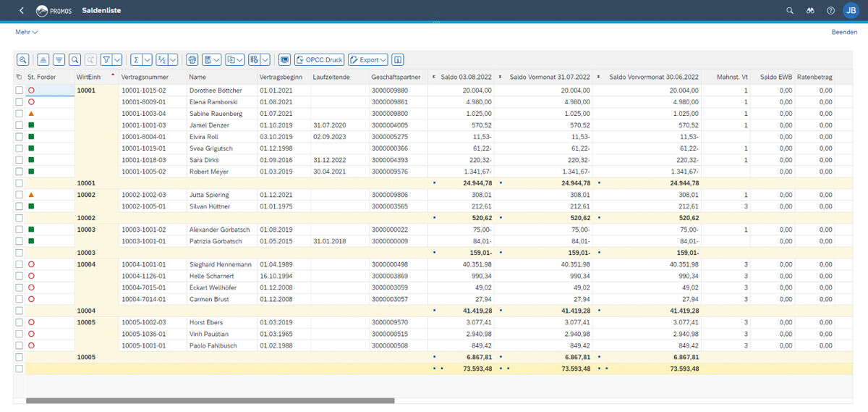Click the Name column header
Image resolution: width=868 pixels, height=412 pixels.
tap(197, 77)
